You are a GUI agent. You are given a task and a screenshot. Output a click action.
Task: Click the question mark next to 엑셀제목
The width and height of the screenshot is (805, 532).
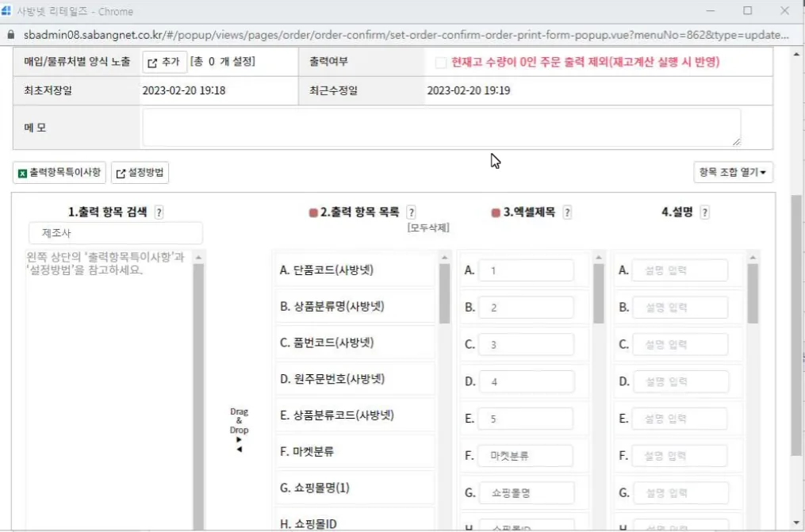point(567,212)
